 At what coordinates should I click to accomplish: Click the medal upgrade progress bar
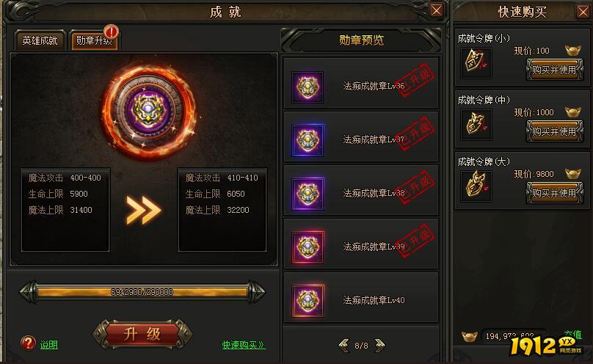[142, 292]
